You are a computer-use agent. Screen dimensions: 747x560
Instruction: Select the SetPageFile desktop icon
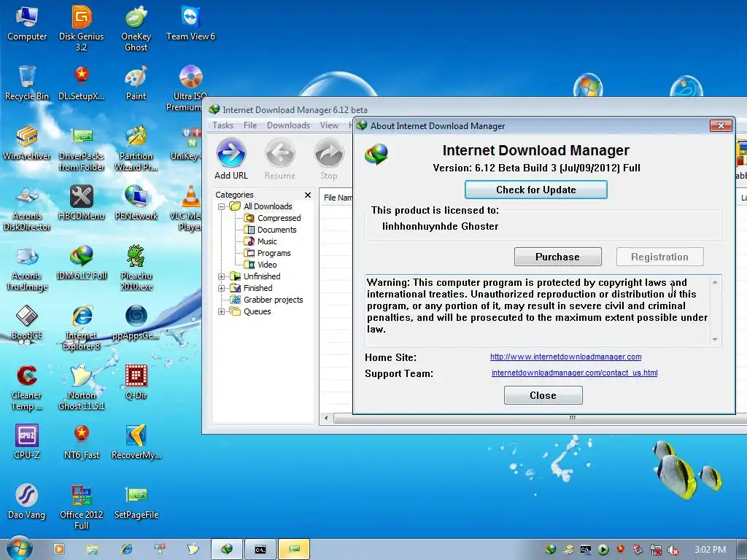136,502
